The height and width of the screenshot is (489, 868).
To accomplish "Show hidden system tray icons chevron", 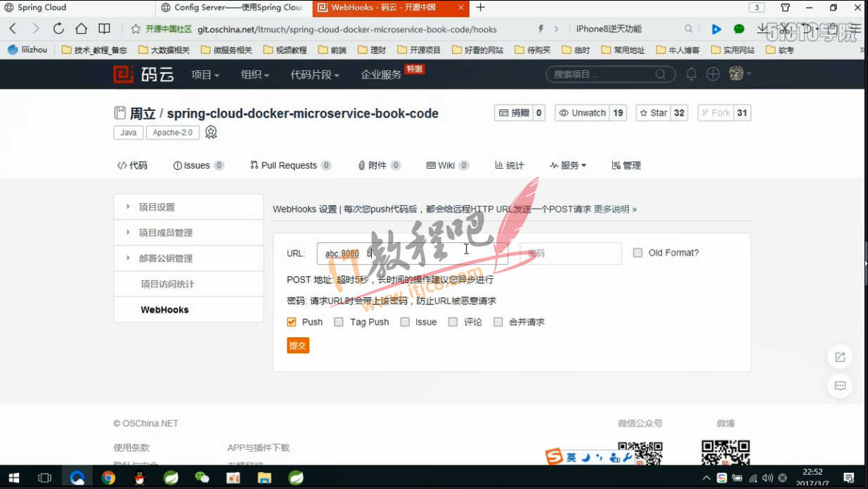I will [x=706, y=478].
